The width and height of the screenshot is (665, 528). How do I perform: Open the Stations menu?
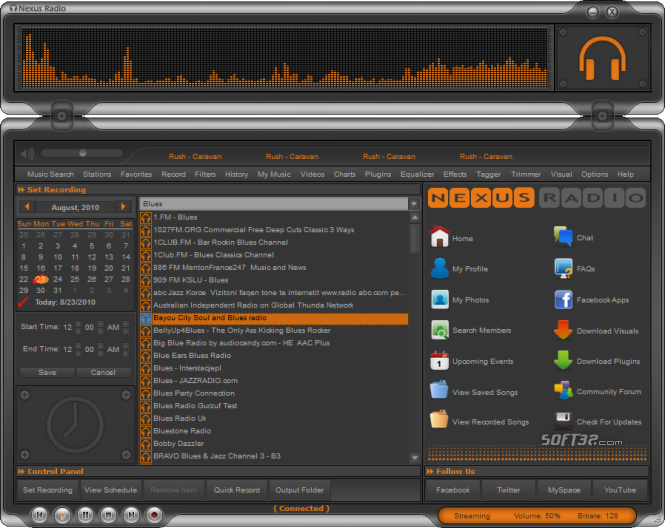97,174
